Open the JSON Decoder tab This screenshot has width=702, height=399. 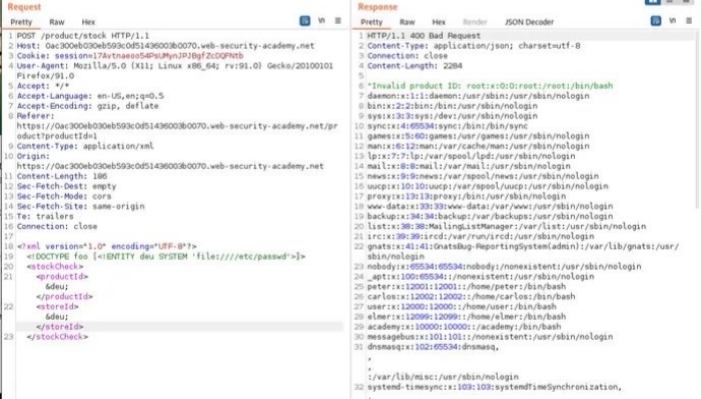[x=529, y=22]
